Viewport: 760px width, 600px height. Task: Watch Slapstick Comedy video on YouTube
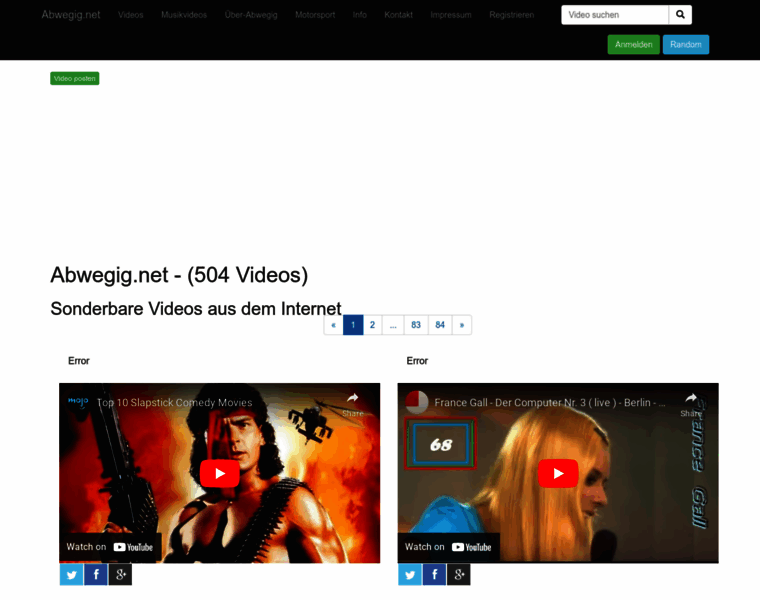pyautogui.click(x=110, y=547)
